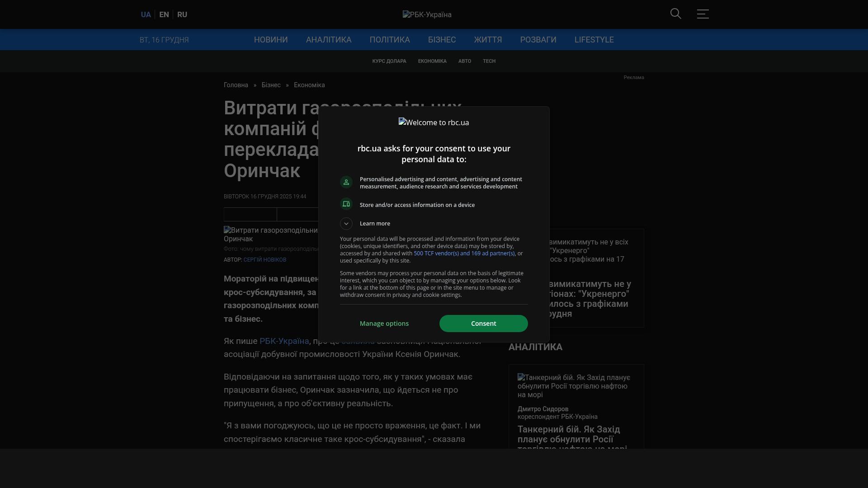Click the РБК-Україна header logo
This screenshot has width=868, height=488.
coord(427,15)
